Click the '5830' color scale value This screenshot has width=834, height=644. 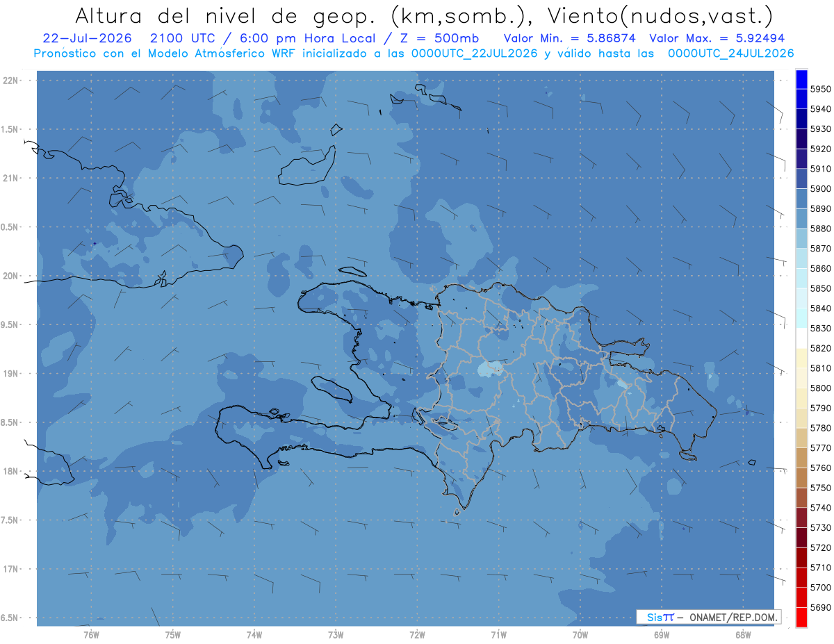821,329
